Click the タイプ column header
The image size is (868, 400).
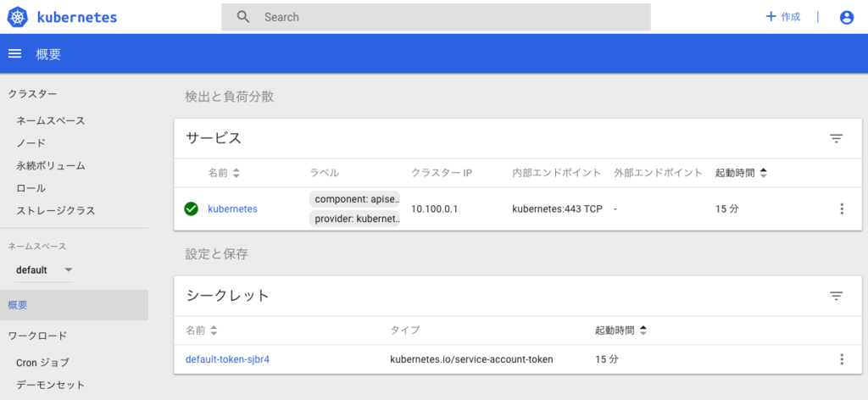[404, 331]
